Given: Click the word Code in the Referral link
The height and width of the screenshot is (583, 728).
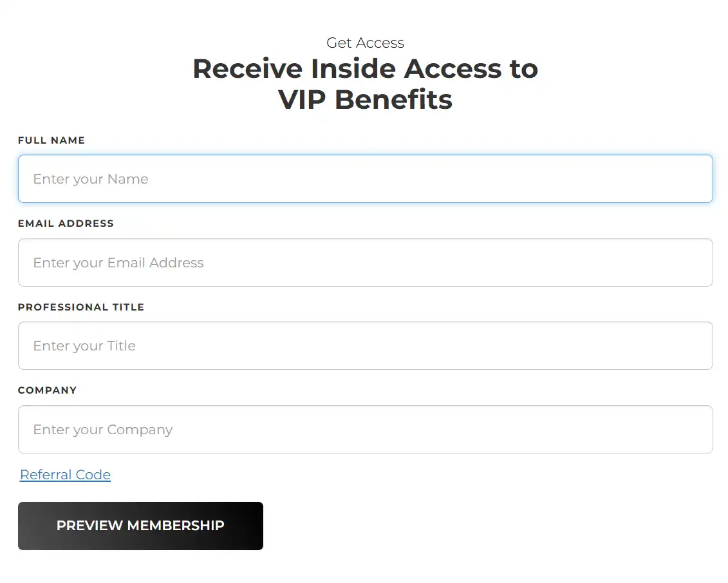Looking at the screenshot, I should (93, 475).
